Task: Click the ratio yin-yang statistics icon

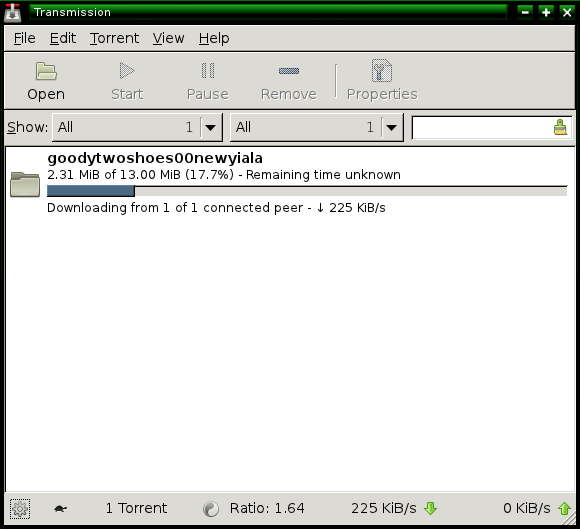Action: [x=211, y=509]
